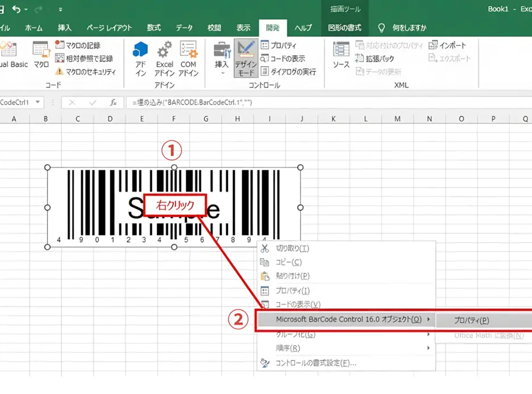Toggle デザインモード (Design Mode)
This screenshot has width=532, height=394.
[246, 58]
